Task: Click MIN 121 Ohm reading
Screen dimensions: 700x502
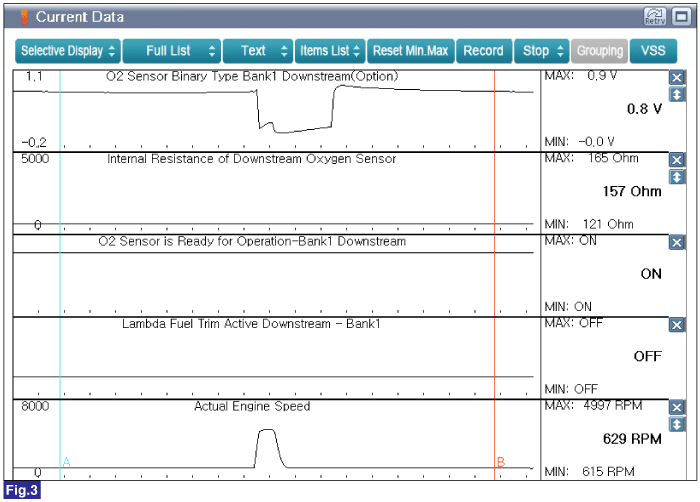Action: (x=589, y=224)
